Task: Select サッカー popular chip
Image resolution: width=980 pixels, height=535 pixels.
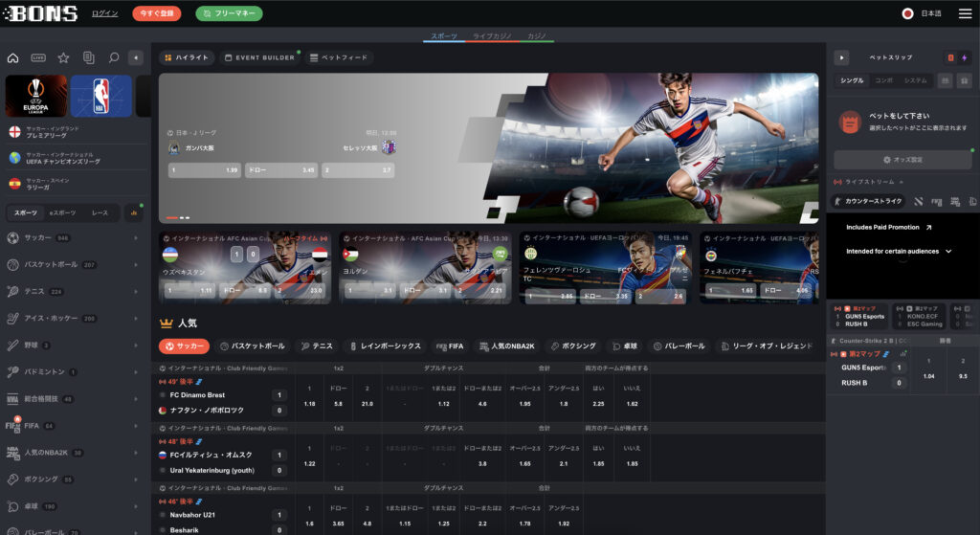Action: (185, 346)
